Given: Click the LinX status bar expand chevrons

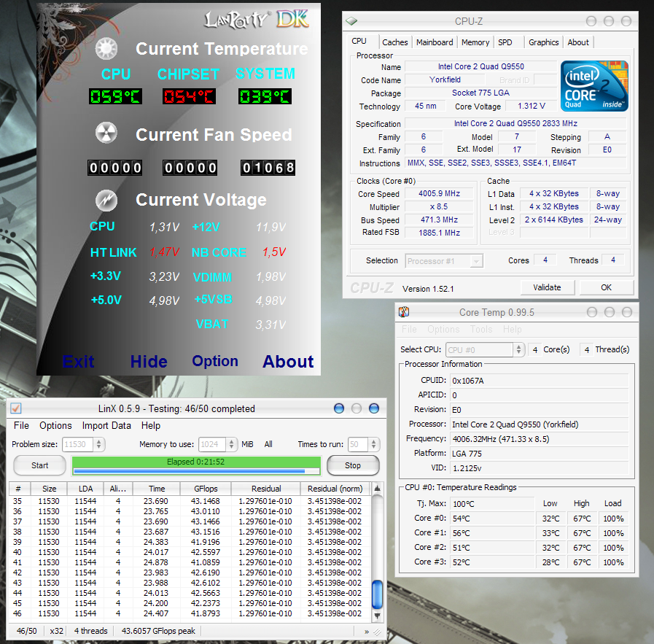Looking at the screenshot, I should click(x=367, y=632).
